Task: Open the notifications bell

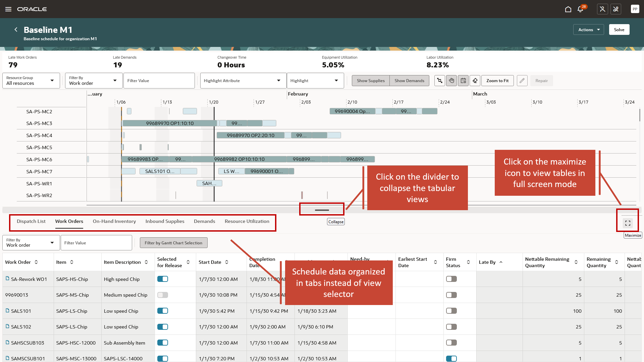Action: pos(580,9)
